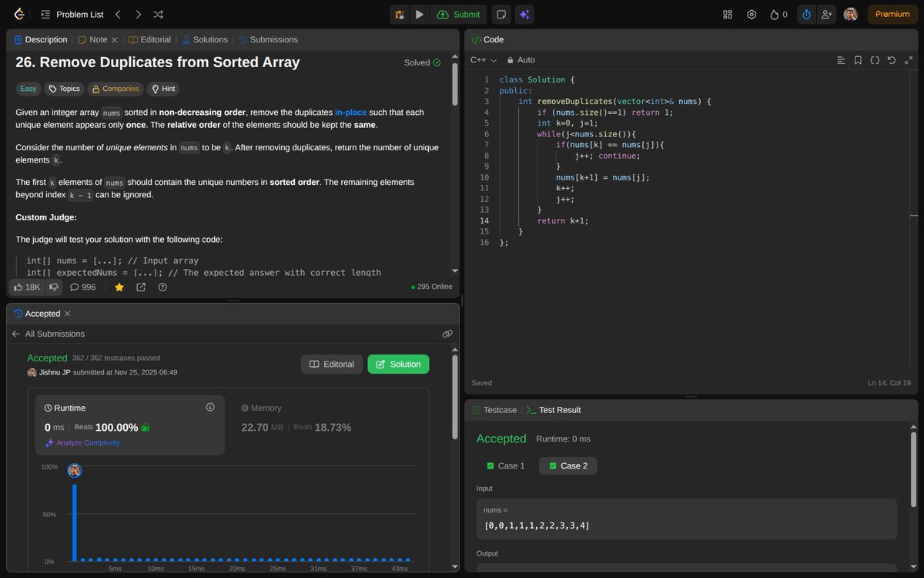Go back to All Submissions
The width and height of the screenshot is (924, 578).
tap(48, 334)
